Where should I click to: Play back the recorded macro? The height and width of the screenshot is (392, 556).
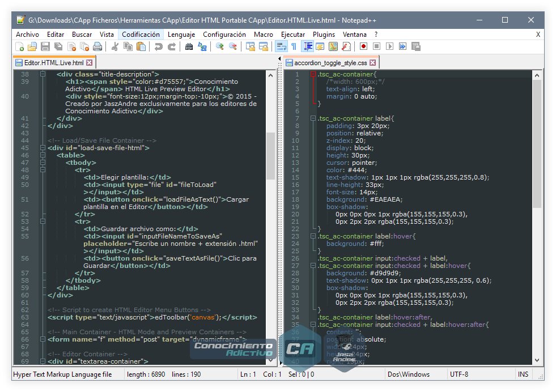(x=390, y=46)
